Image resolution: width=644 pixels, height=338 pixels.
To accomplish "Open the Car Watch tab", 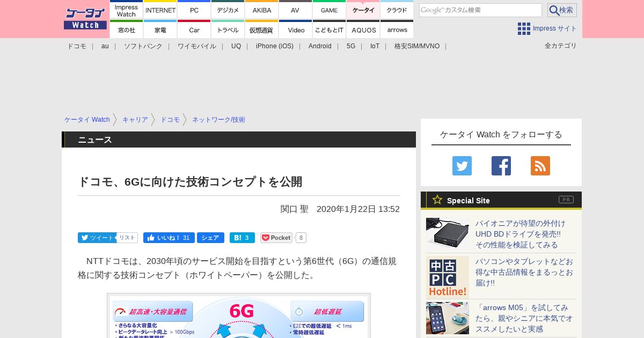I will pyautogui.click(x=194, y=30).
